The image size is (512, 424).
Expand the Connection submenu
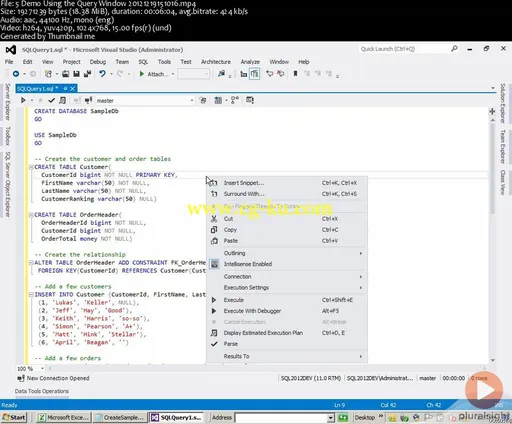pyautogui.click(x=287, y=276)
